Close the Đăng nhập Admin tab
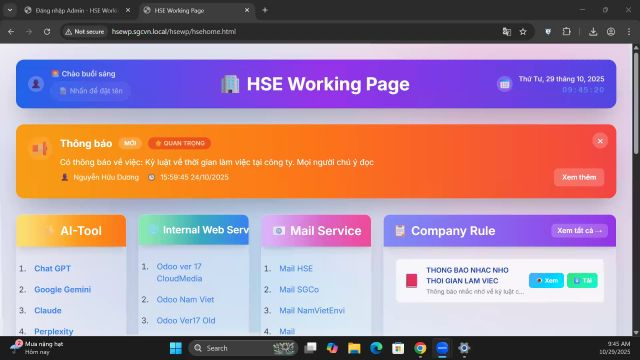 click(x=128, y=11)
